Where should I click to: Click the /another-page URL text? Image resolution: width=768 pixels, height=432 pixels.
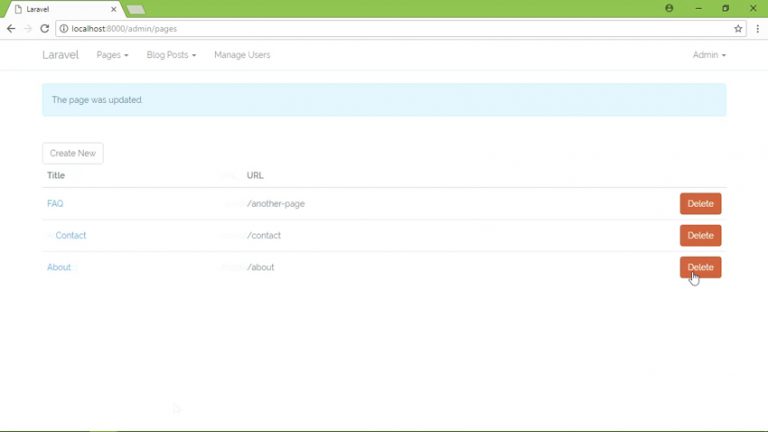coord(276,203)
